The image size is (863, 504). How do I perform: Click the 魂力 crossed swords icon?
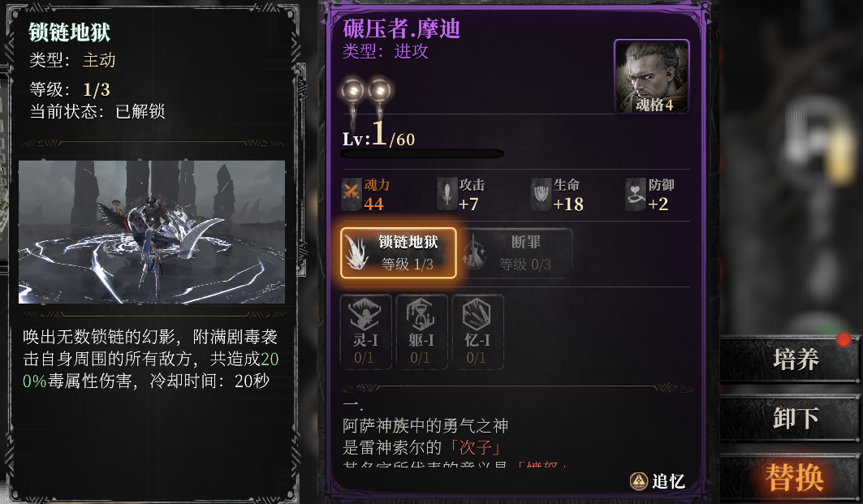351,194
